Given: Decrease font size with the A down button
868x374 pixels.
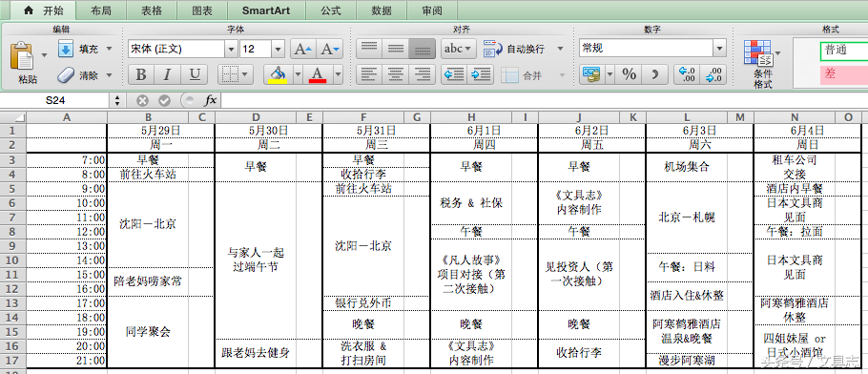Looking at the screenshot, I should coord(330,49).
